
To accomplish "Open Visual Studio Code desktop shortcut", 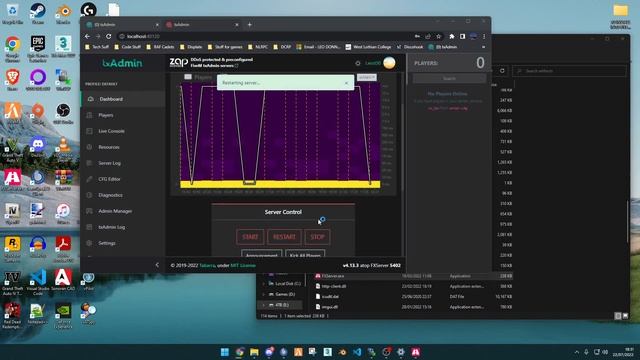I will (38, 282).
